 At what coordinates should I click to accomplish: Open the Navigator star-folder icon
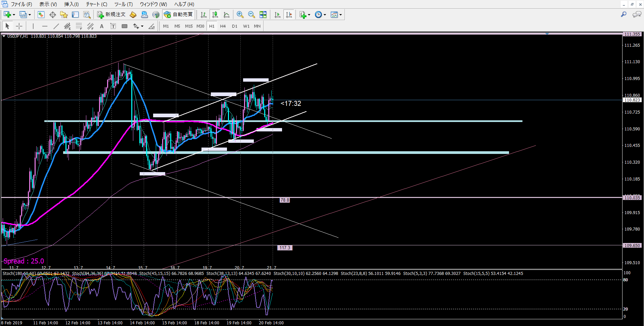coord(64,14)
